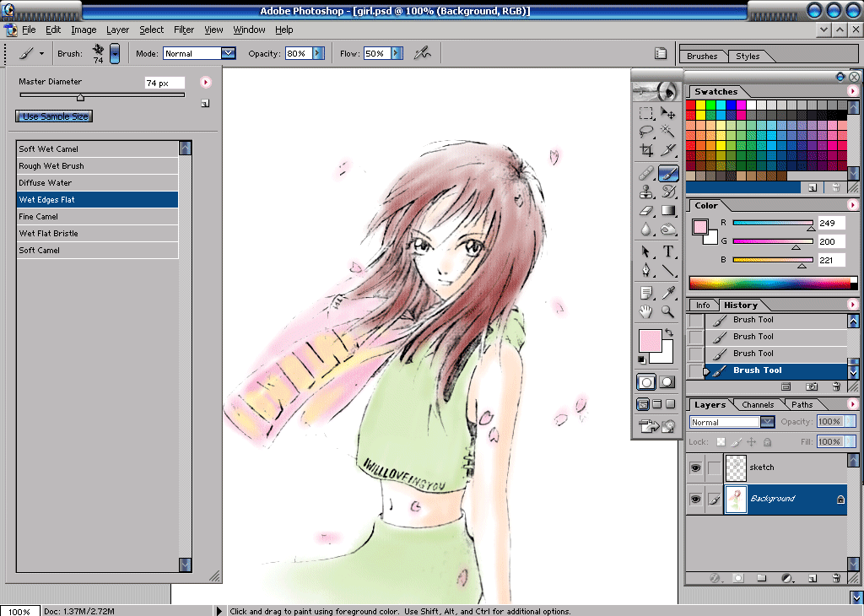This screenshot has height=616, width=864.
Task: Switch to the Paths tab
Action: [802, 404]
